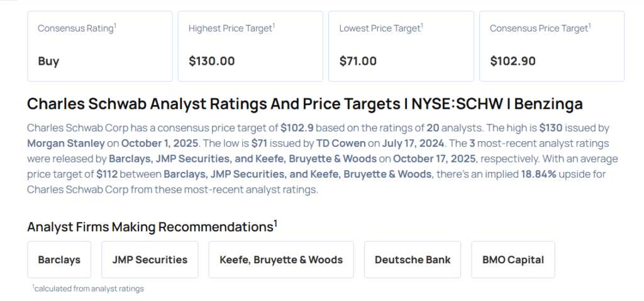Click the Charles Schwab Analyst Ratings heading
Viewport: 644px width, 301px height.
click(x=305, y=104)
